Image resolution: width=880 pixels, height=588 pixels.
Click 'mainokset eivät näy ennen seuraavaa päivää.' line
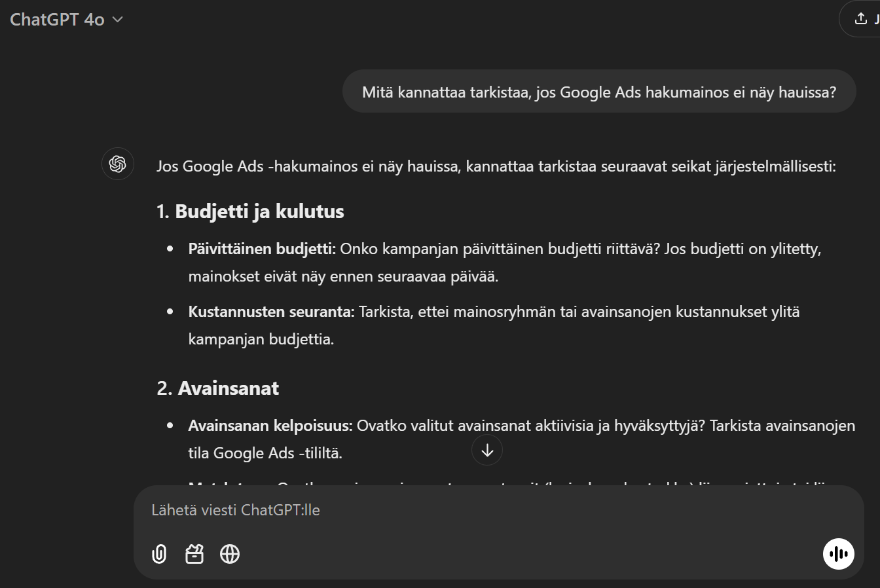pos(344,276)
